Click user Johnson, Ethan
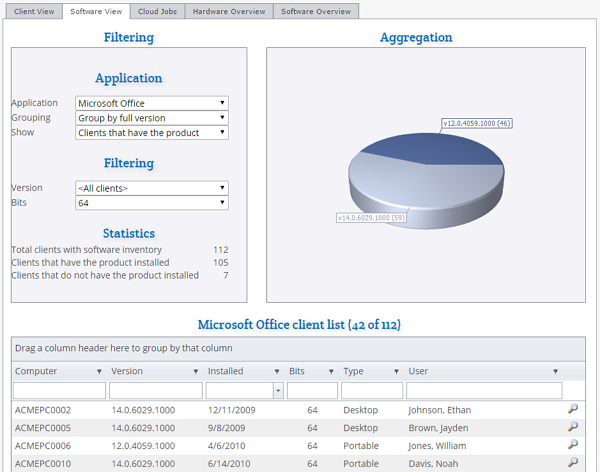The width and height of the screenshot is (600, 472). (440, 410)
